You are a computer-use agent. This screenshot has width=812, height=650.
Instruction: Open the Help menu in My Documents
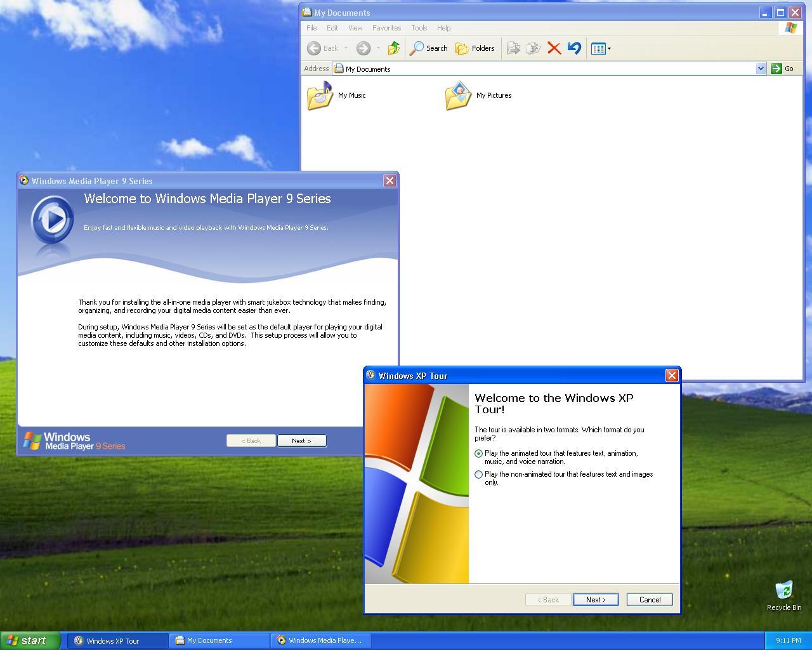point(443,28)
